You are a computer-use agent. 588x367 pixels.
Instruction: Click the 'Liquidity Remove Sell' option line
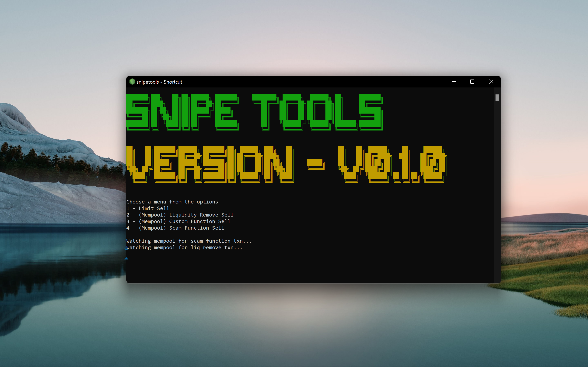180,215
